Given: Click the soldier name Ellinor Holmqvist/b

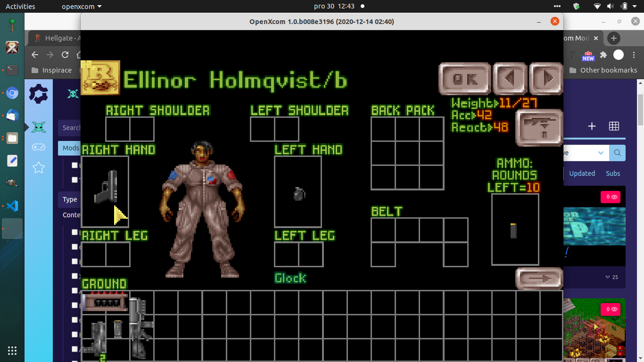Looking at the screenshot, I should [235, 80].
